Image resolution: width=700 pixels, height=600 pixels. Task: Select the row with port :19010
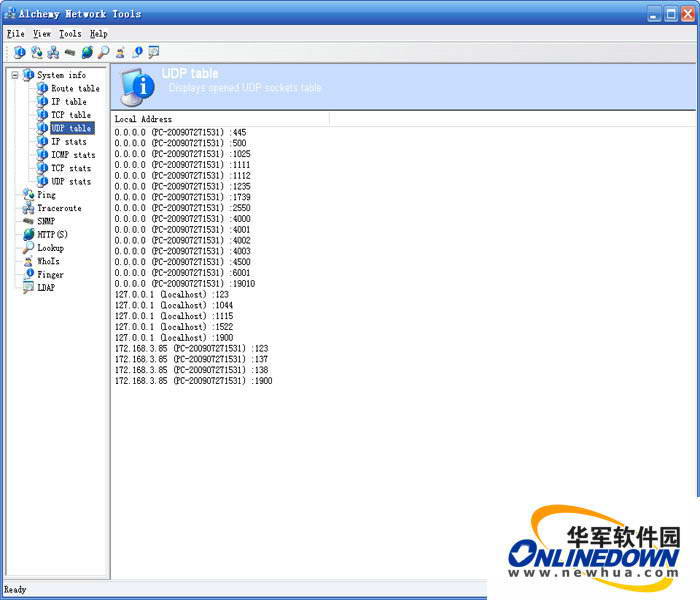click(x=185, y=284)
